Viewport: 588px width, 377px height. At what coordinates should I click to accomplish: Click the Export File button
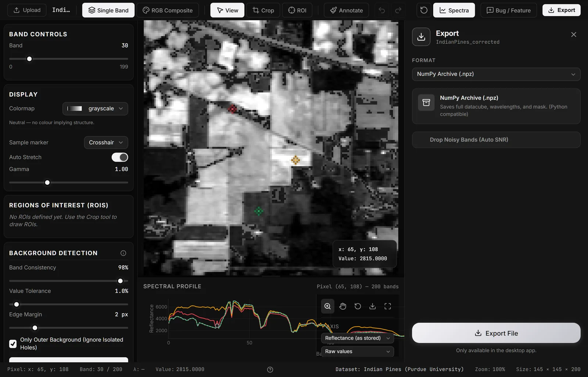point(496,333)
